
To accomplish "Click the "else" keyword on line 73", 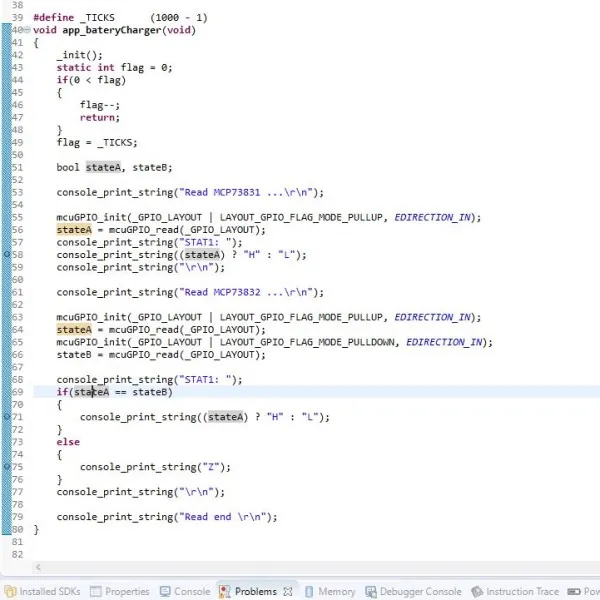I will pos(68,442).
